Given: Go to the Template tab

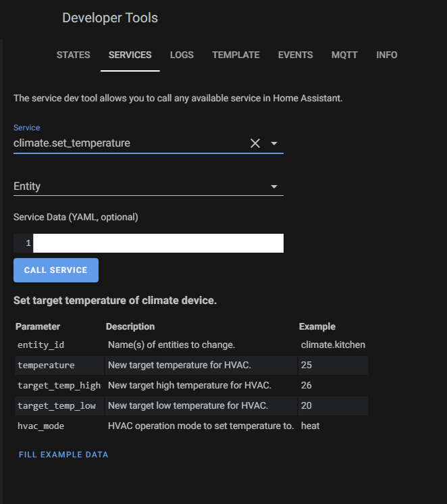Looking at the screenshot, I should click(236, 55).
